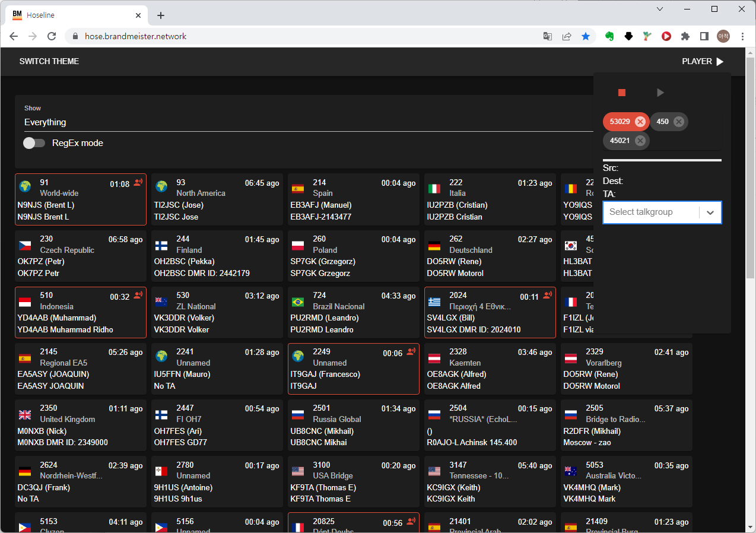Click Austria flag on 2328 Kaernten
This screenshot has width=756, height=533.
pyautogui.click(x=434, y=358)
